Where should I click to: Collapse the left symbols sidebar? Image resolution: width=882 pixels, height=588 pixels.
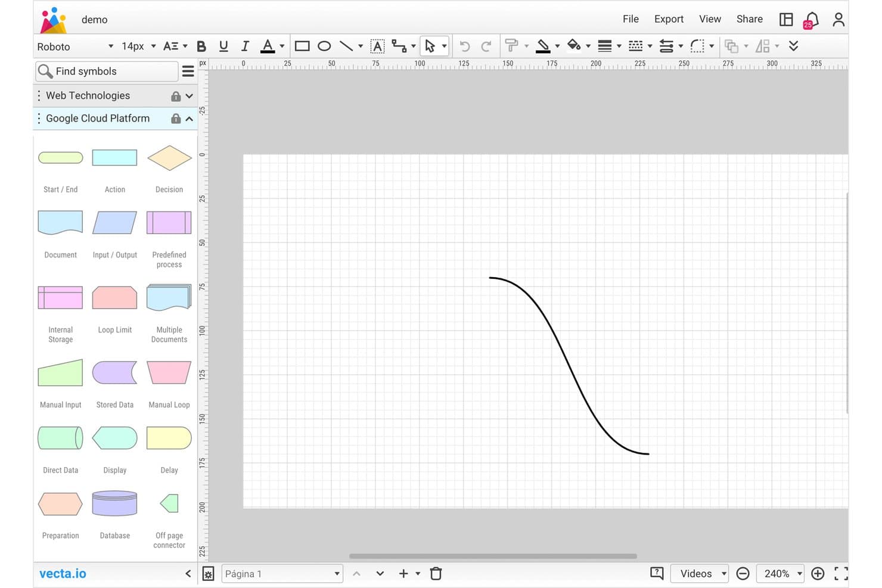pyautogui.click(x=188, y=574)
